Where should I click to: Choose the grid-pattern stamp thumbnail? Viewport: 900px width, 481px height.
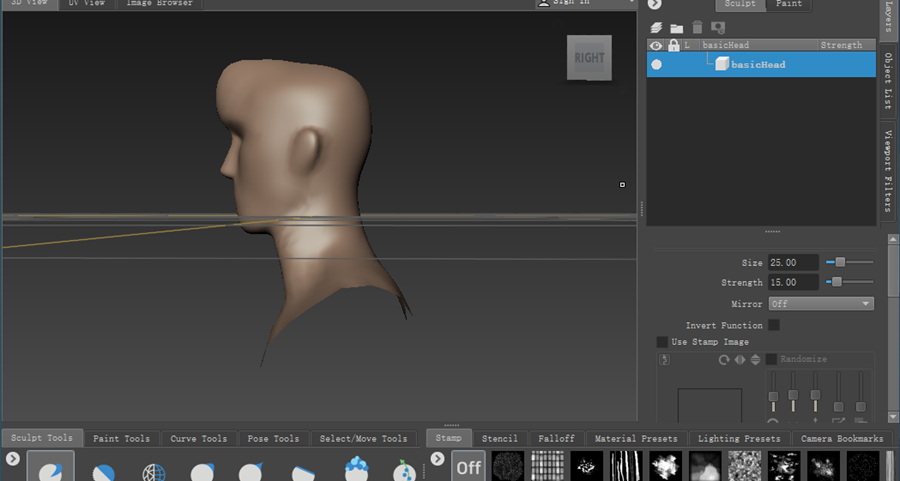547,466
